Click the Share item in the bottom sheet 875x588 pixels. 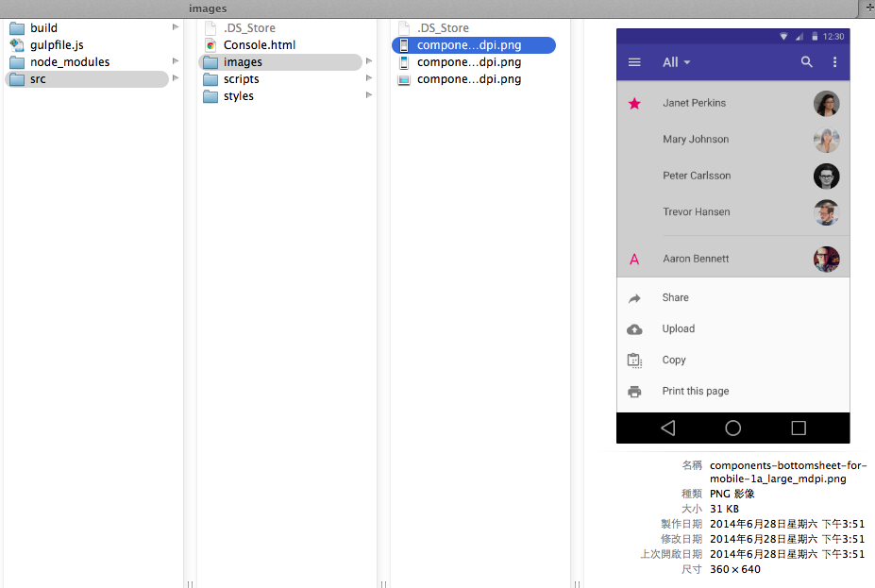pos(675,297)
